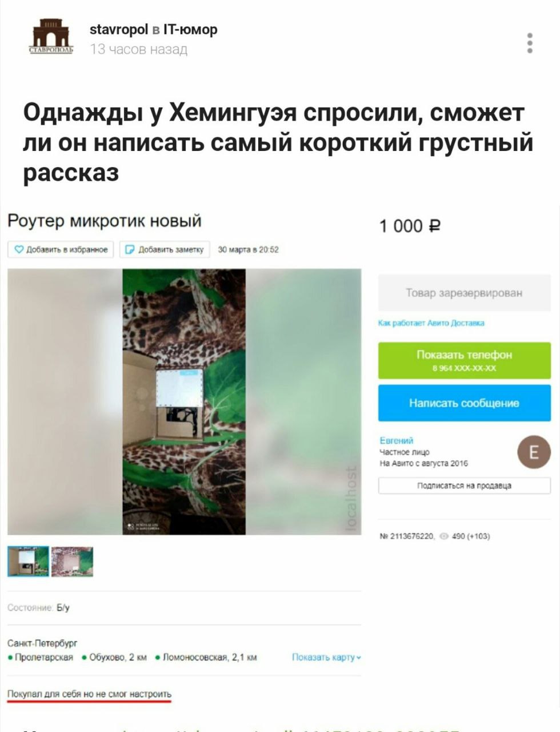
Task: Click the eye views counter icon
Action: 444,536
